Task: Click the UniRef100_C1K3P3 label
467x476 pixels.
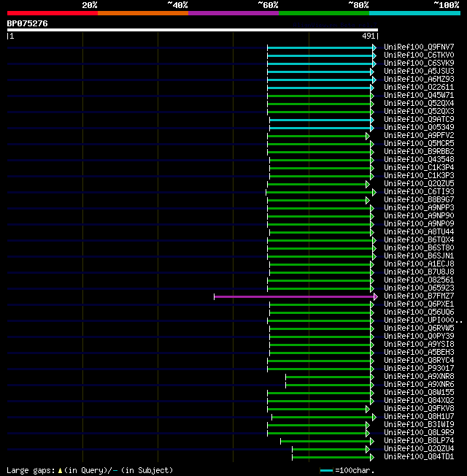Action: (x=419, y=176)
